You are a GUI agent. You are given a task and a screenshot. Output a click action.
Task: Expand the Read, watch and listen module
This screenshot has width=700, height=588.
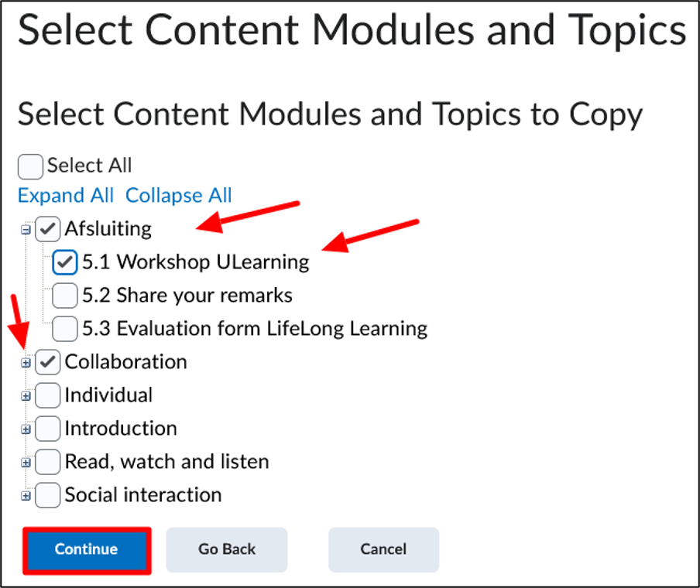click(26, 463)
